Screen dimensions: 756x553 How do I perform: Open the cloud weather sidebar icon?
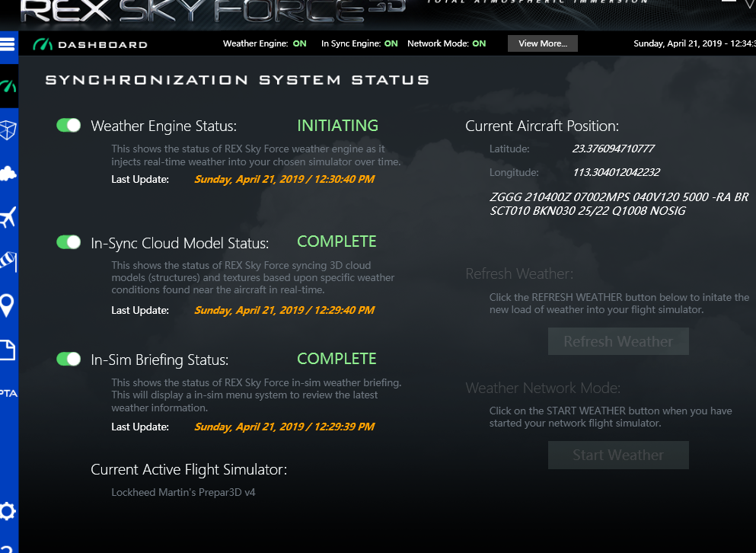tap(8, 173)
